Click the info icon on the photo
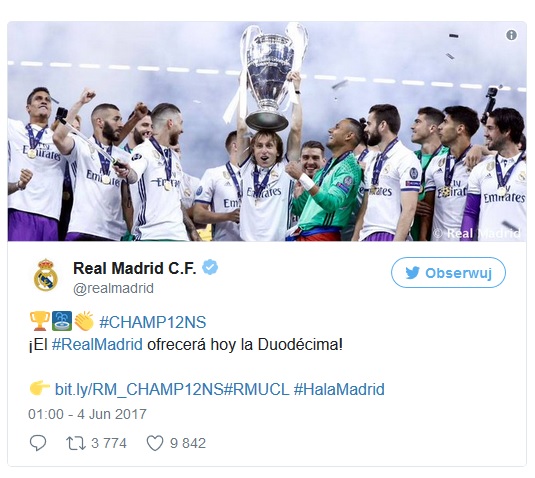 click(511, 35)
